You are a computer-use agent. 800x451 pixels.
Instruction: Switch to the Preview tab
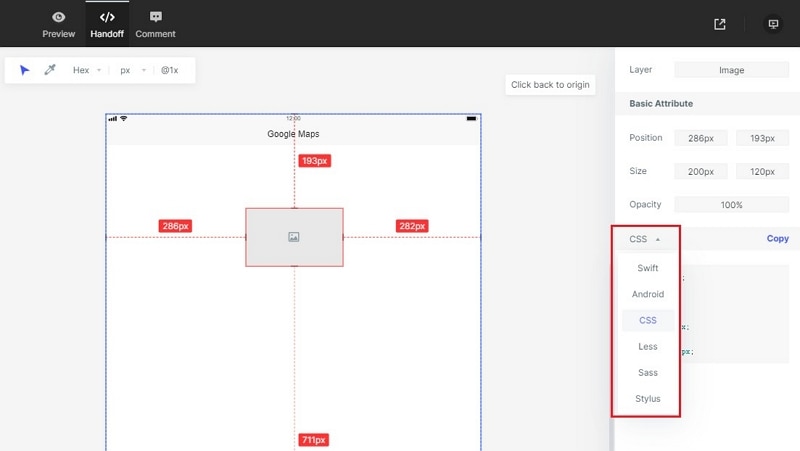(59, 24)
